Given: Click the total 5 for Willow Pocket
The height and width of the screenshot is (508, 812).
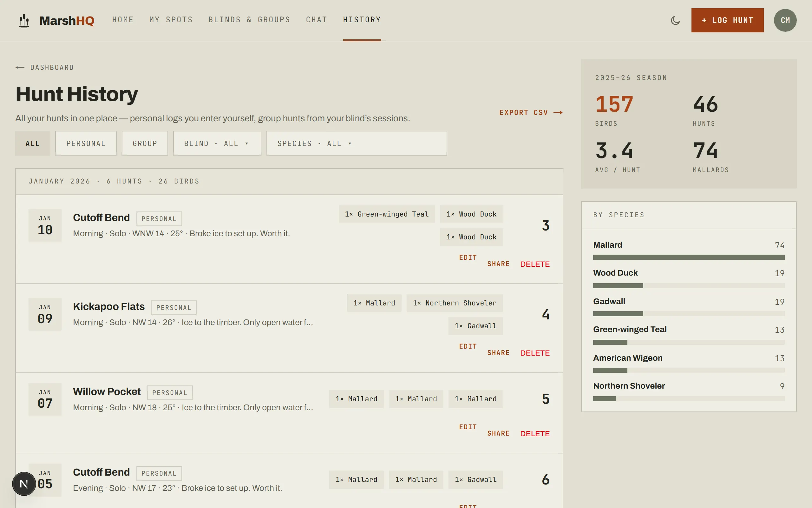Looking at the screenshot, I should coord(546,399).
